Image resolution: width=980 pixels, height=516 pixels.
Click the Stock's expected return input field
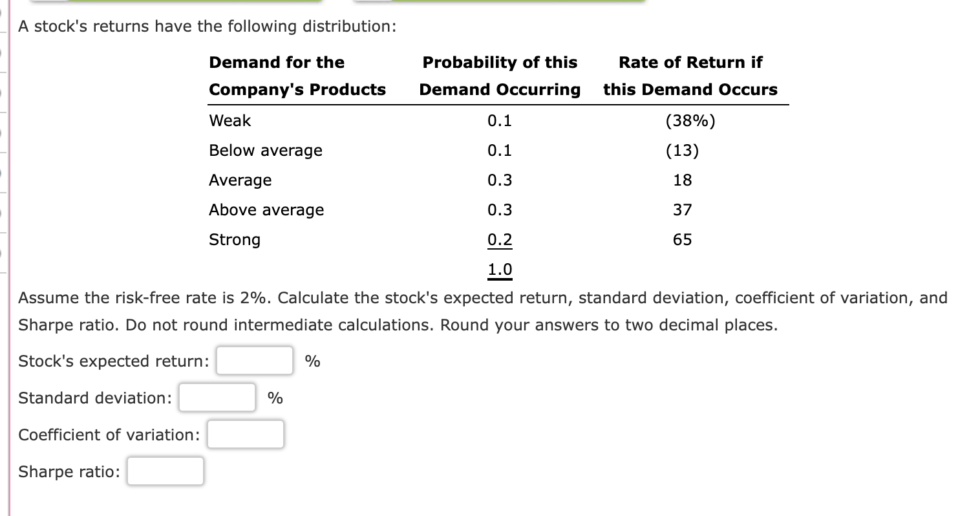tap(254, 360)
